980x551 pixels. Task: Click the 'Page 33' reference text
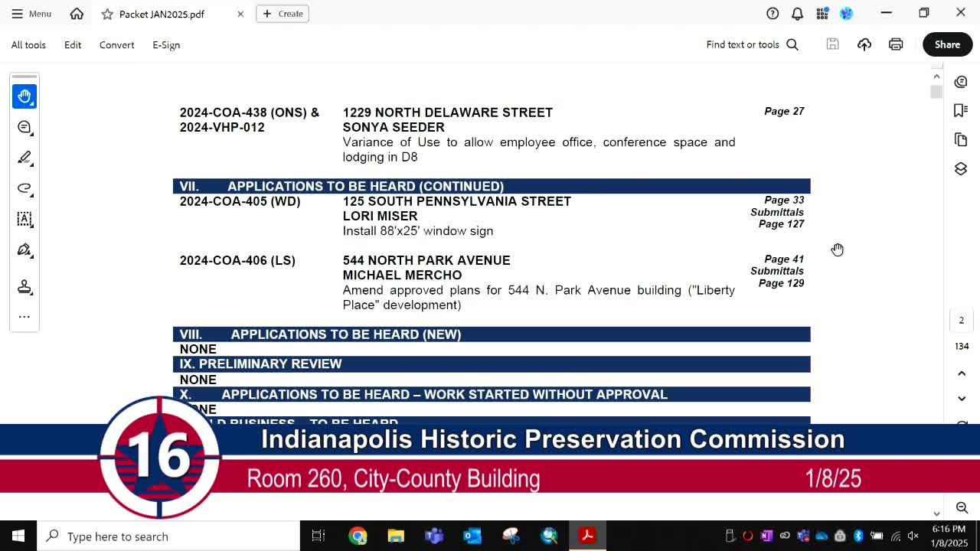pos(784,201)
